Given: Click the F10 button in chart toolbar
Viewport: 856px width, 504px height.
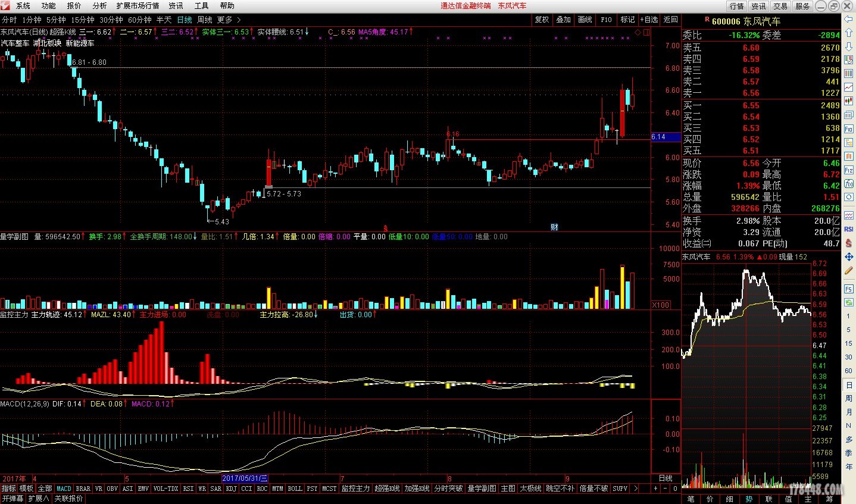Looking at the screenshot, I should coord(606,20).
